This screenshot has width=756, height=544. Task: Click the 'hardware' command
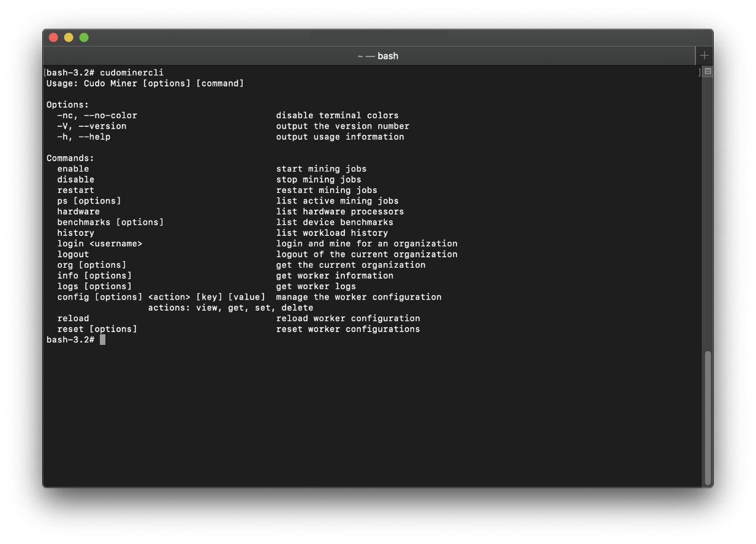(x=78, y=211)
